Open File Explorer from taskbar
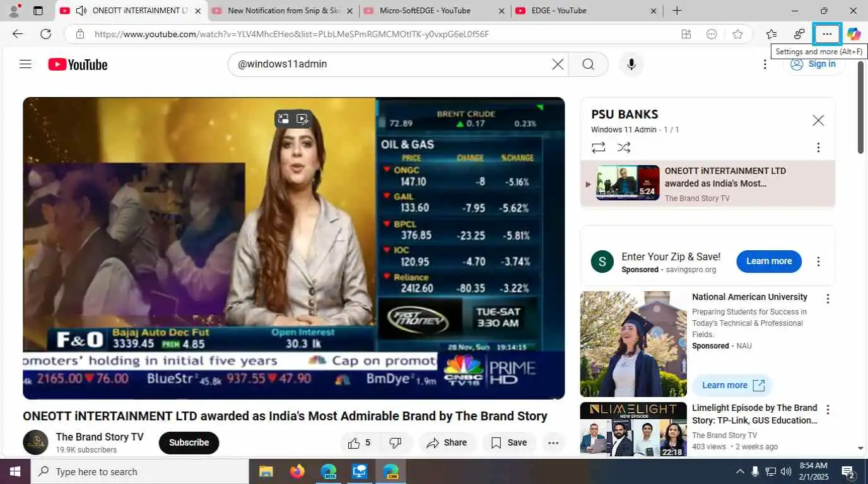 point(266,471)
